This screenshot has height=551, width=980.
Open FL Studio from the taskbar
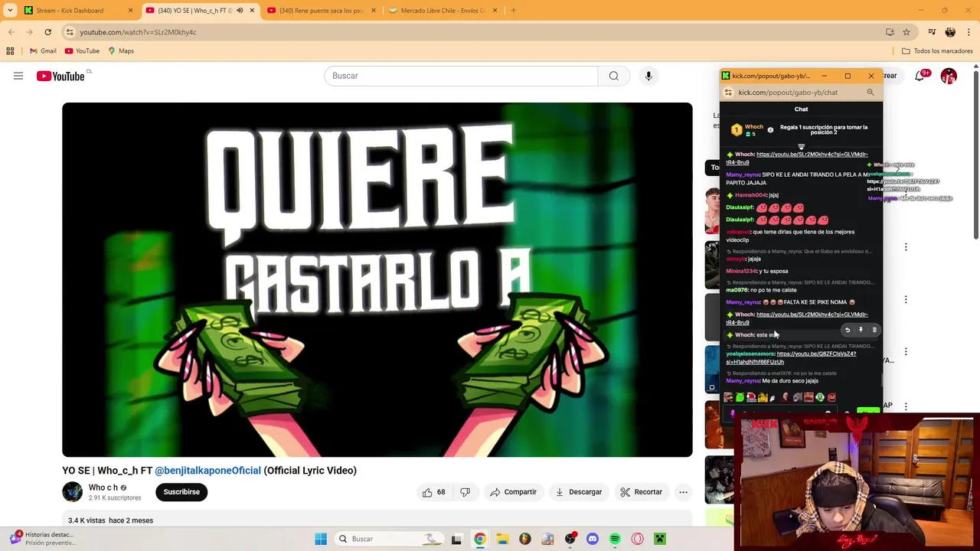(x=524, y=539)
